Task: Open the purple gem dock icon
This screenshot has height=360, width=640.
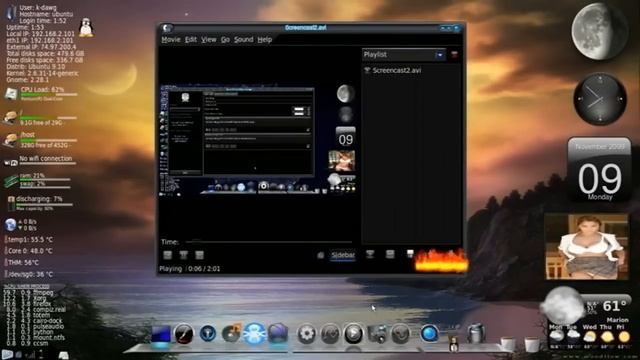Action: click(278, 334)
